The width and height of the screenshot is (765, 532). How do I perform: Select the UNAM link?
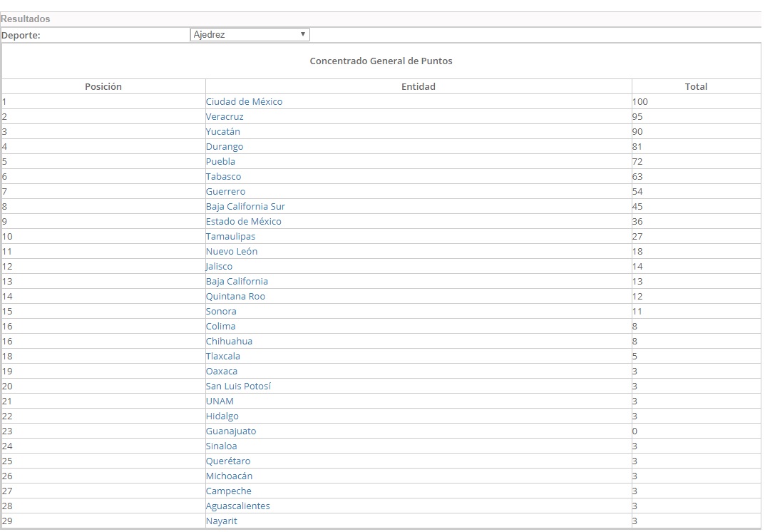coord(220,401)
